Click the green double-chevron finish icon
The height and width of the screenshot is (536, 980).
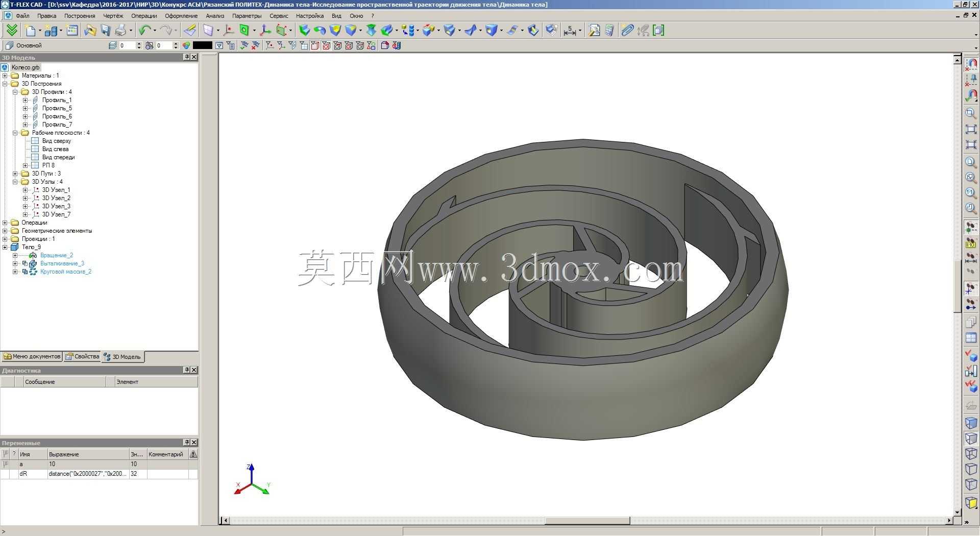click(x=12, y=30)
